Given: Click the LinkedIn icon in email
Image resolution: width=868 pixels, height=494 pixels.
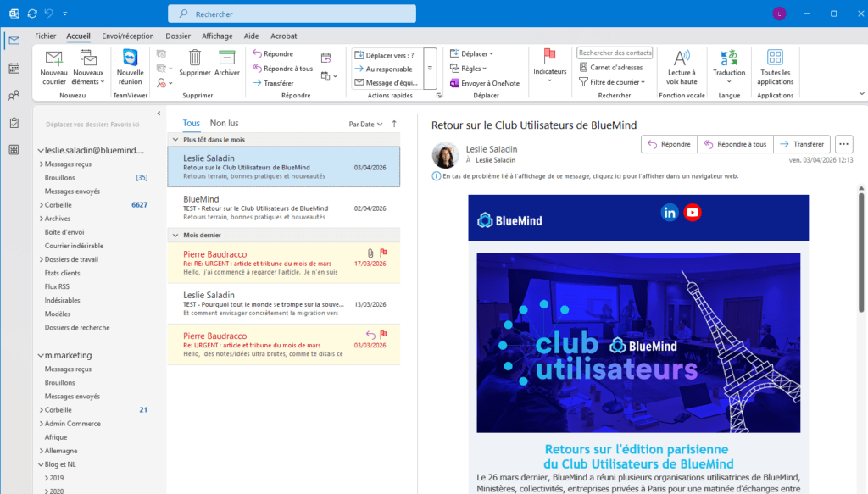Looking at the screenshot, I should pyautogui.click(x=670, y=213).
